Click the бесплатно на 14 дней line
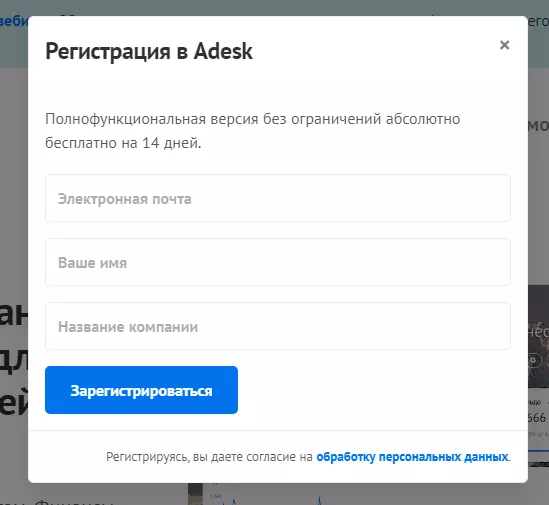The height and width of the screenshot is (505, 549). click(x=123, y=143)
